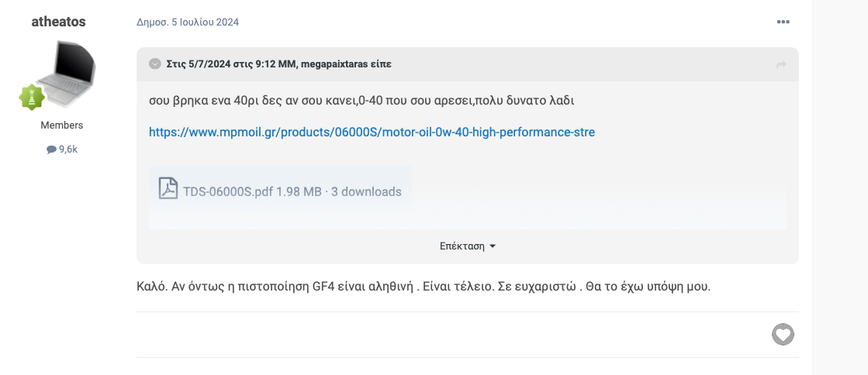Screen dimensions: 868x375
Task: Click the faded area below the PDF attachment
Action: pyautogui.click(x=468, y=220)
